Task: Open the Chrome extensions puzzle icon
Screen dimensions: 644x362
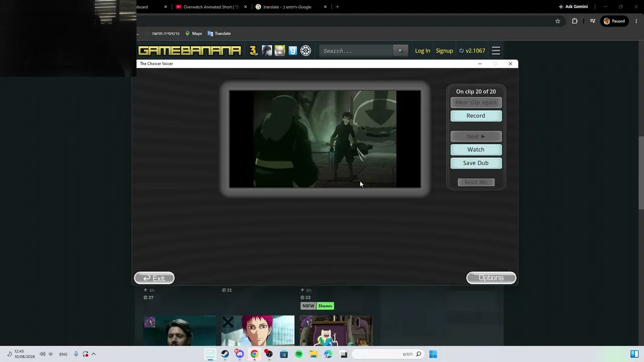Action: coord(575,21)
